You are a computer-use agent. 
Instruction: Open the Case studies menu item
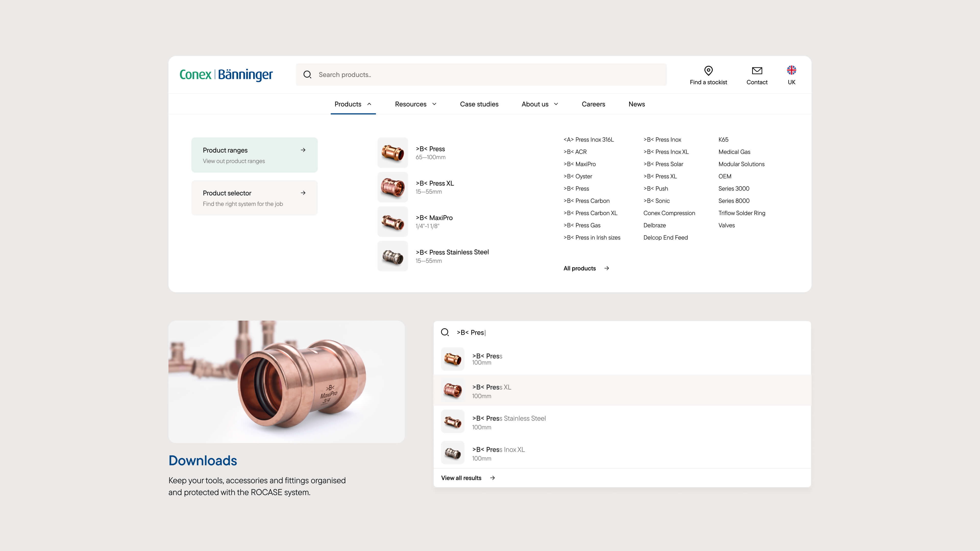[x=479, y=104]
